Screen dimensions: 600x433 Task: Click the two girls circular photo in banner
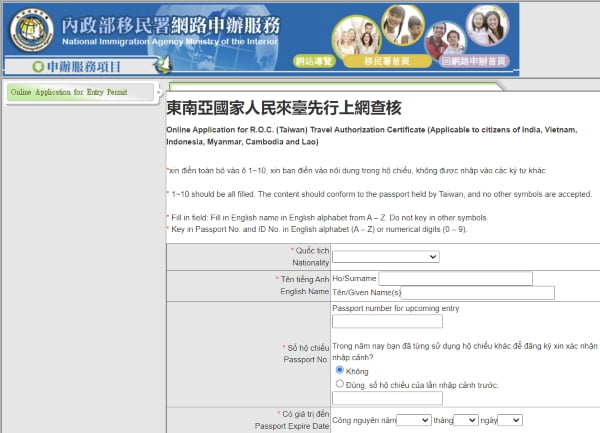point(403,24)
